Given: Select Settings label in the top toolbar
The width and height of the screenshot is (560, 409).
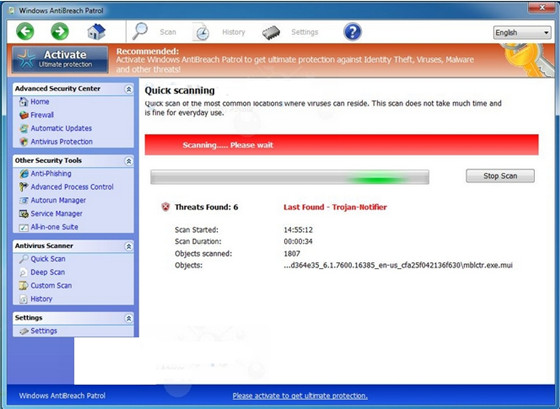Looking at the screenshot, I should click(305, 32).
